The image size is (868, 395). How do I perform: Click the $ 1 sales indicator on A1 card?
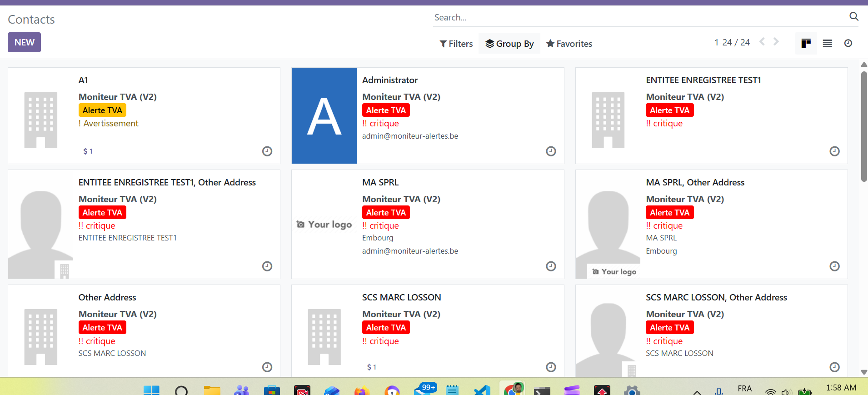[88, 151]
